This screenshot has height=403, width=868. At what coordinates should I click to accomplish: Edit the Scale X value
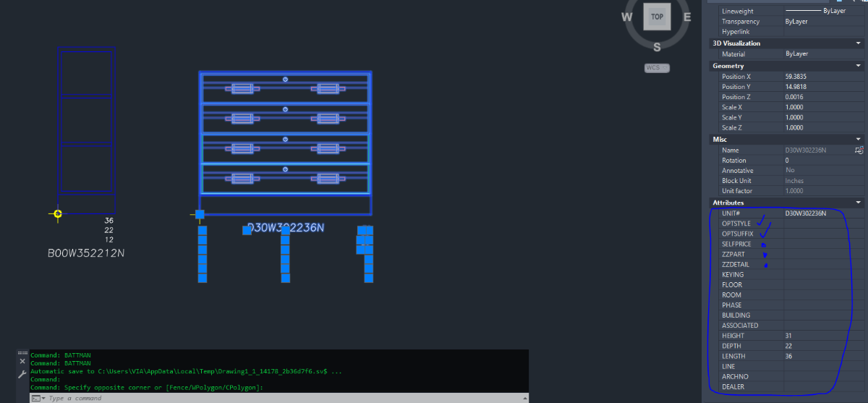[x=824, y=107]
